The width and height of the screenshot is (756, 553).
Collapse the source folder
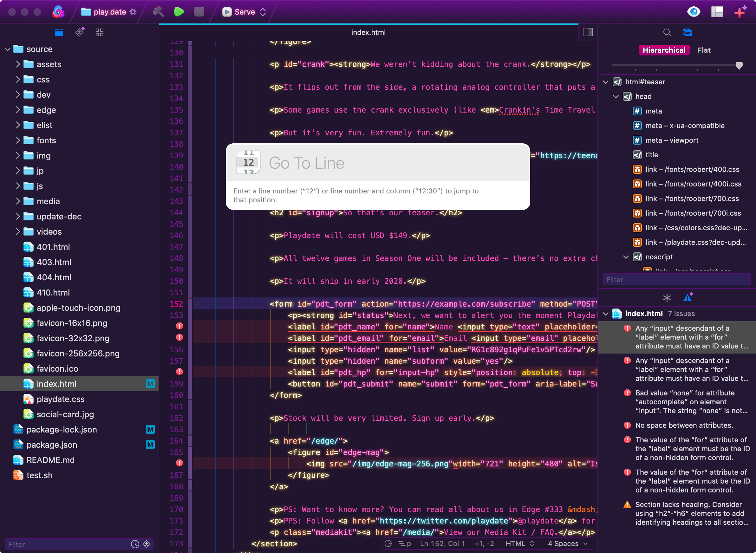coord(8,49)
